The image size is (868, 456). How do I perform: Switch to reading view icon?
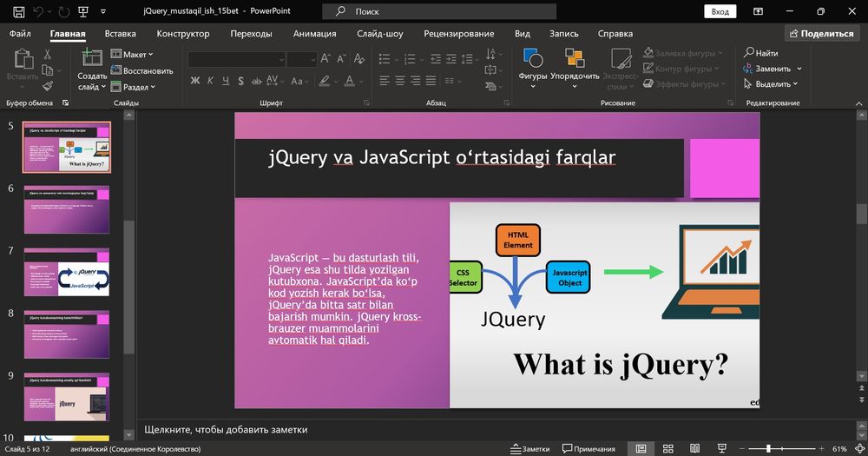coord(694,449)
